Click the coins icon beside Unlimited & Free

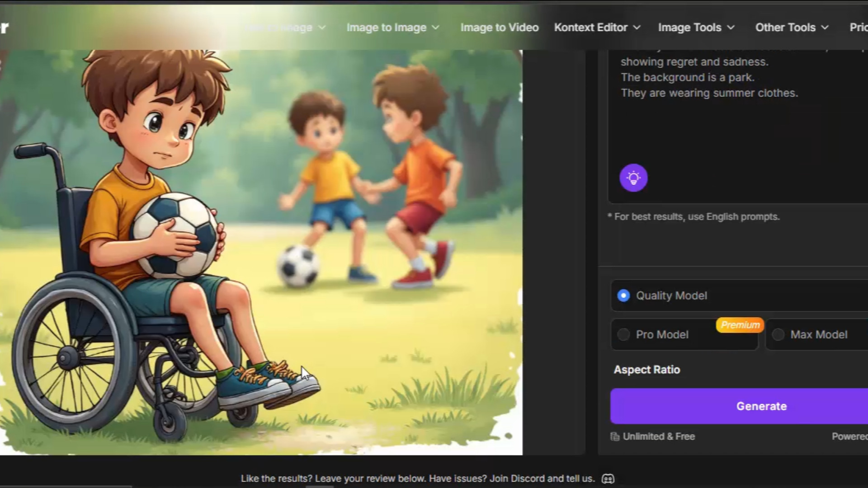click(x=615, y=436)
